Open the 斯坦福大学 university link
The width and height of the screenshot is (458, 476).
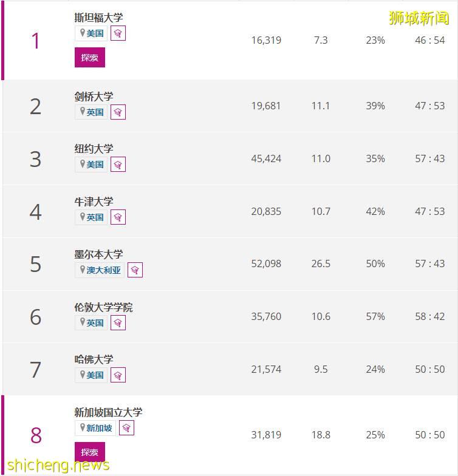tap(98, 18)
